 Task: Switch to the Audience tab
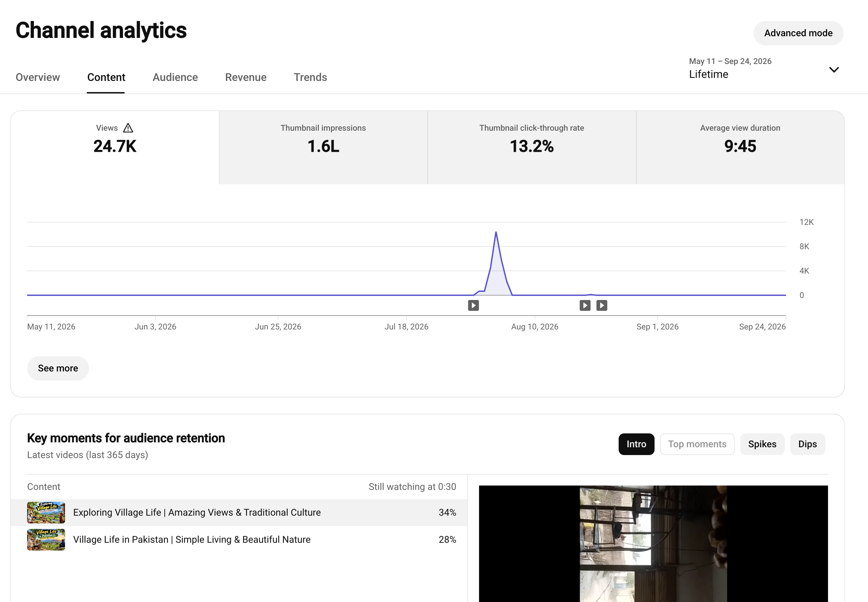[175, 77]
